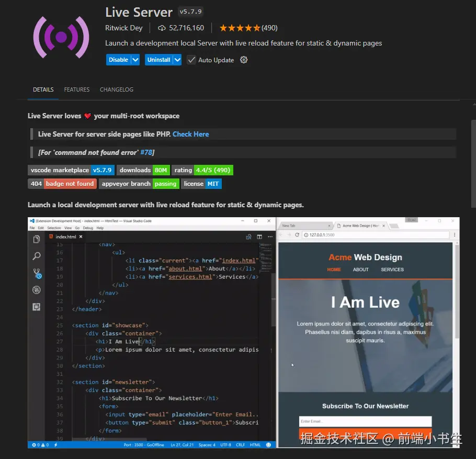This screenshot has width=476, height=459.
Task: Click ABOUT nav link in demo web page
Action: tap(360, 270)
